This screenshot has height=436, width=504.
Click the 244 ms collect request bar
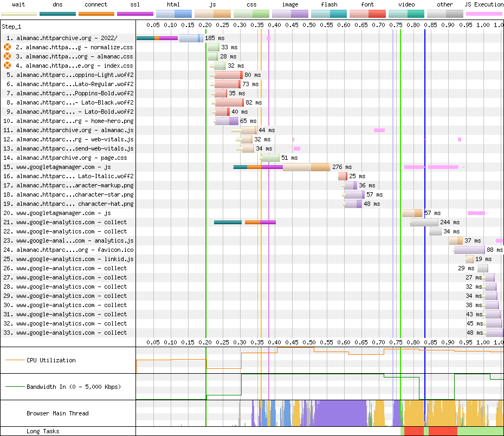[424, 223]
